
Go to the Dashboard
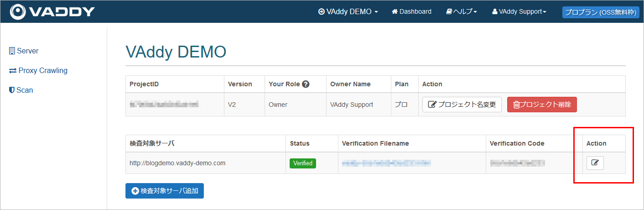pyautogui.click(x=411, y=12)
